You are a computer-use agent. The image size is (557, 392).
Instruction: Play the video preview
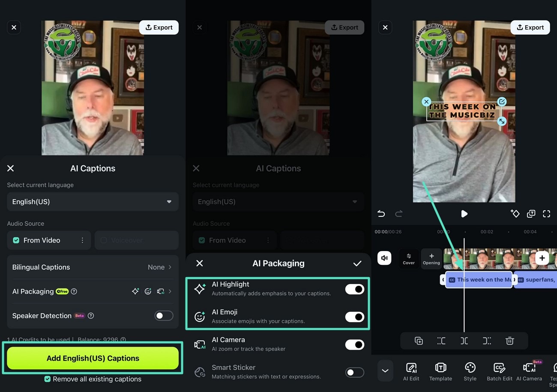[x=464, y=214]
